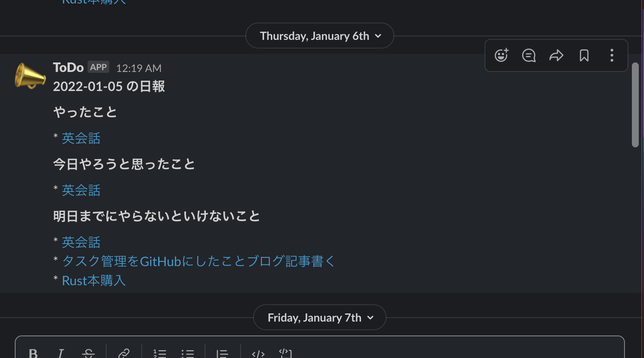Viewport: 644px width, 358px height.
Task: Toggle italic formatting in the composer
Action: (60, 353)
